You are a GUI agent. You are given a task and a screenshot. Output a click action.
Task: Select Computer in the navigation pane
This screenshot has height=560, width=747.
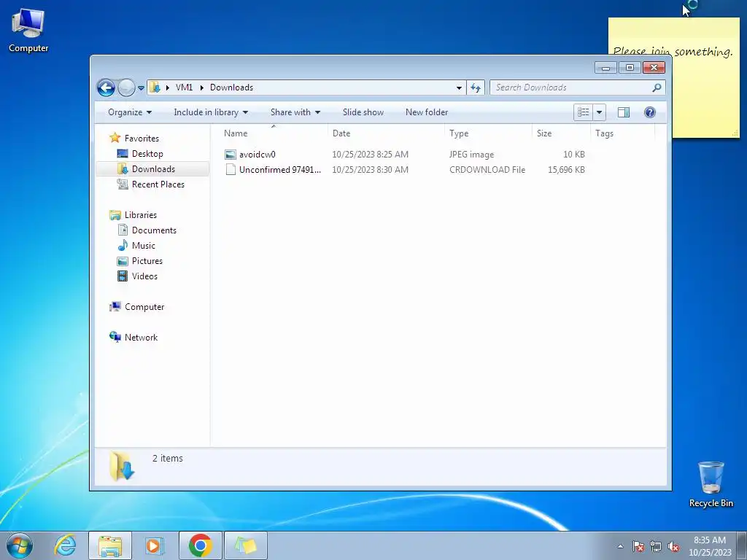click(x=144, y=307)
